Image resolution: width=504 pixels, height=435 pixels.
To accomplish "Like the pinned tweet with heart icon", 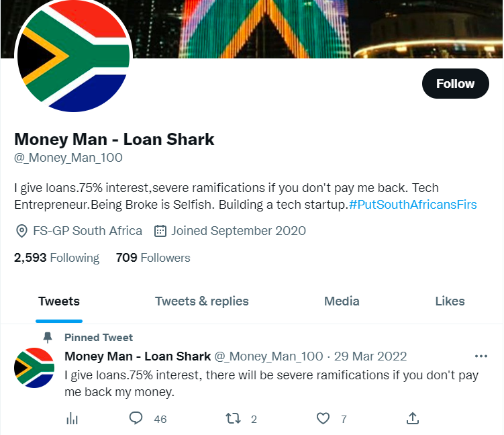I will click(323, 419).
